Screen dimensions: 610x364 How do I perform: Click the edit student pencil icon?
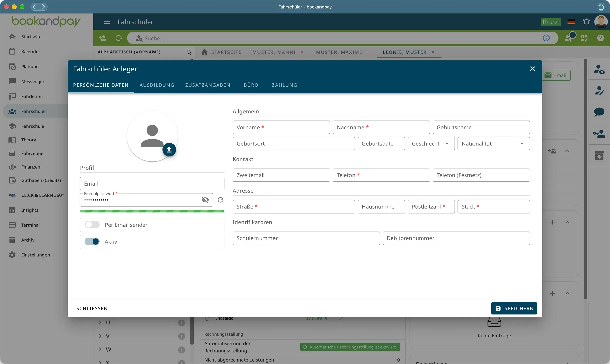599,90
